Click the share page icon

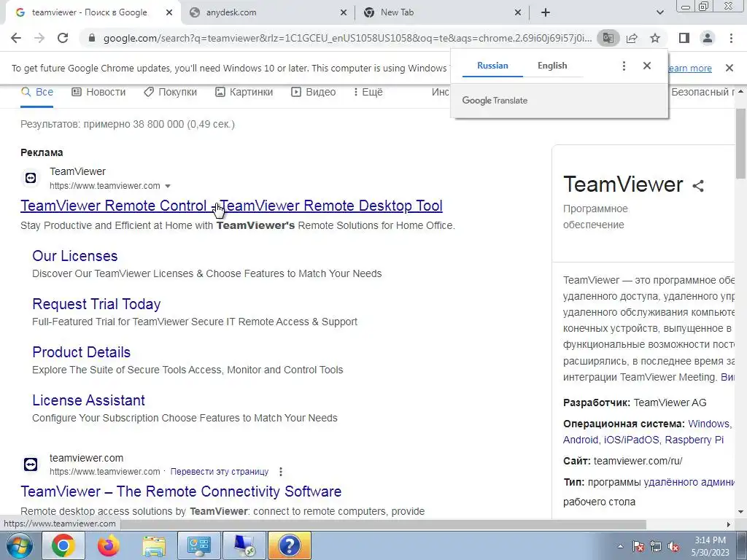tap(632, 38)
